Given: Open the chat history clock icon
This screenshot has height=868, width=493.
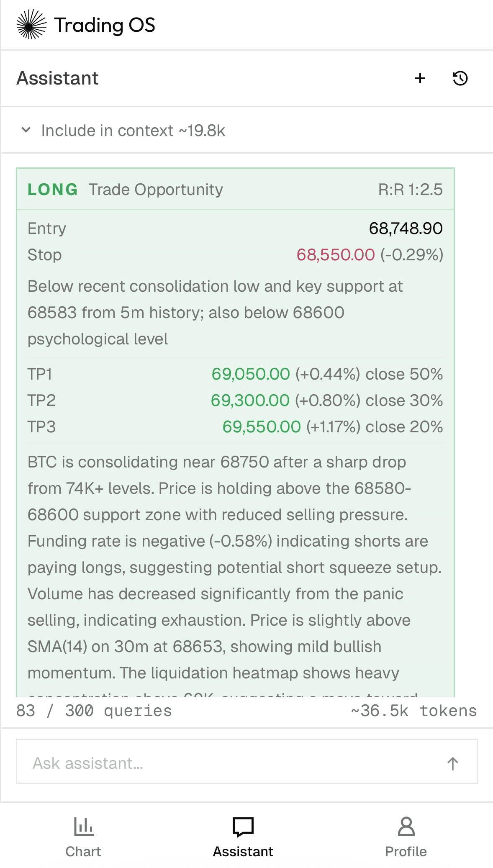Looking at the screenshot, I should coord(460,78).
